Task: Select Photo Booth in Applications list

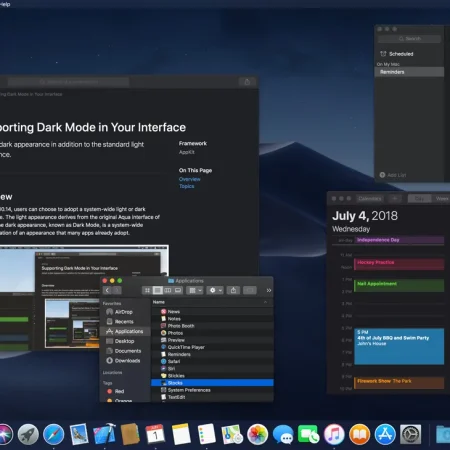Action: (212, 326)
